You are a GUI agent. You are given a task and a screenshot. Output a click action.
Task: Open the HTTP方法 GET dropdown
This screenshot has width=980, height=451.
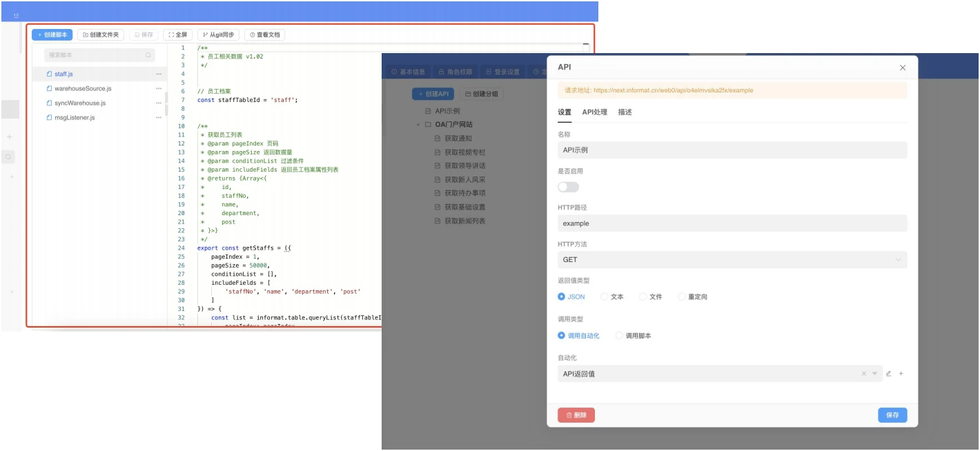click(732, 260)
